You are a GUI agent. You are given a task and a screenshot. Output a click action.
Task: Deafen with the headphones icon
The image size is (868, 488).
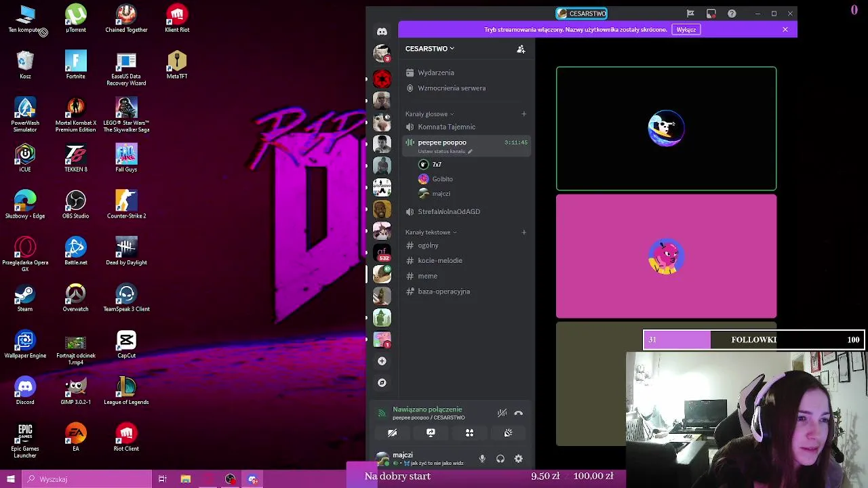coord(500,459)
